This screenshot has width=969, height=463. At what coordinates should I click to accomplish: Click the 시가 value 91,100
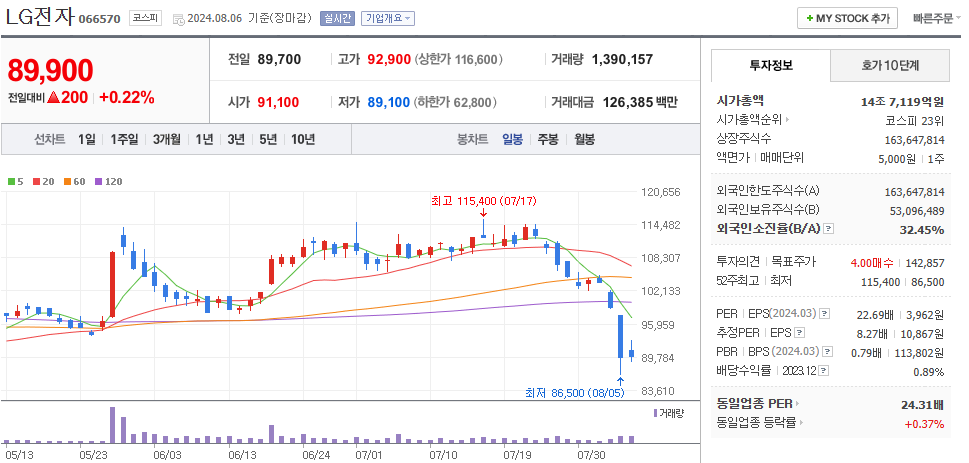pyautogui.click(x=278, y=102)
